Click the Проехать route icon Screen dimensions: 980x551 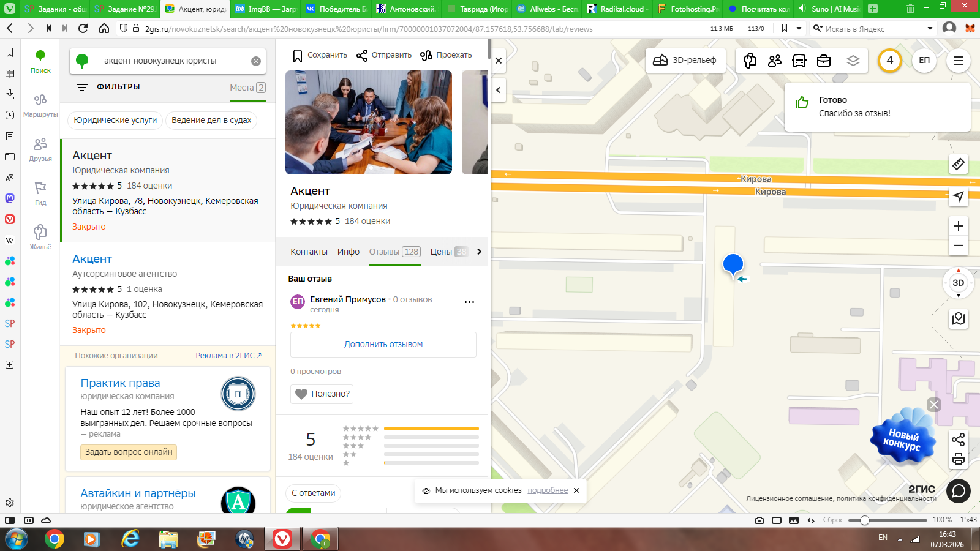coord(426,56)
